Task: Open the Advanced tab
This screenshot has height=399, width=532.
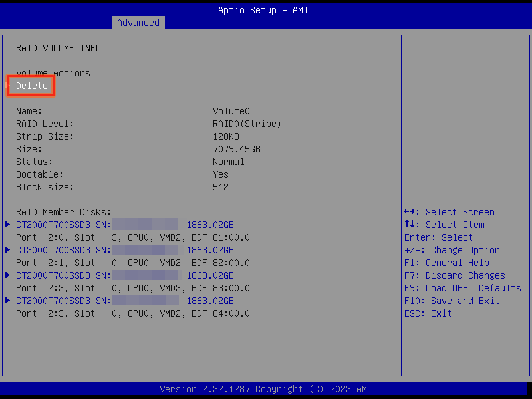Action: coord(138,23)
